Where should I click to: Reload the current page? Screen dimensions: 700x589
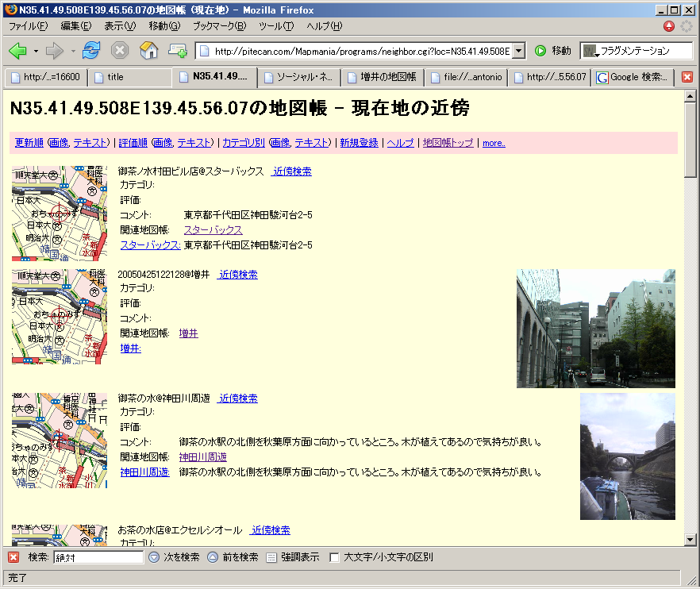coord(91,51)
